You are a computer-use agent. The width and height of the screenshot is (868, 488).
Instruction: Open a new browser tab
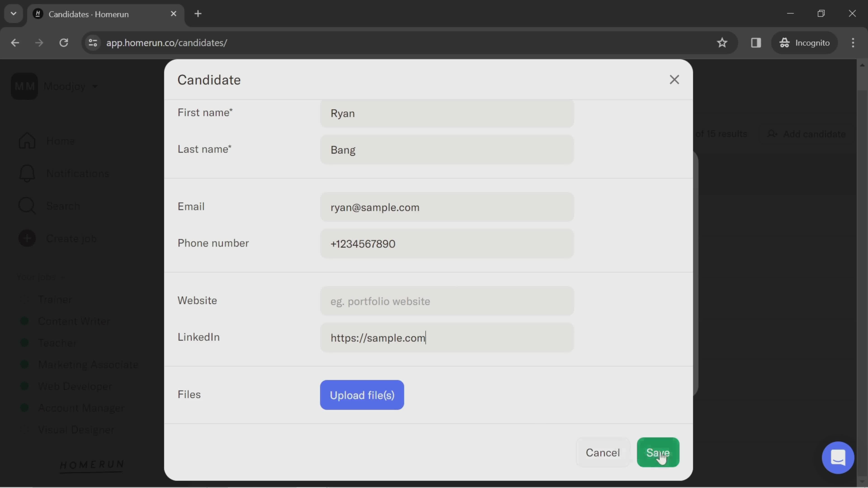click(198, 14)
